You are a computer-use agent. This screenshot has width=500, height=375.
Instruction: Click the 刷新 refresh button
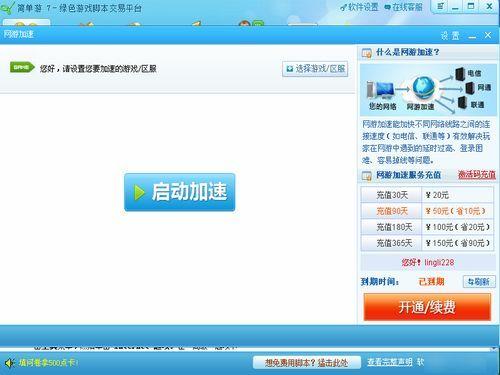(x=479, y=282)
